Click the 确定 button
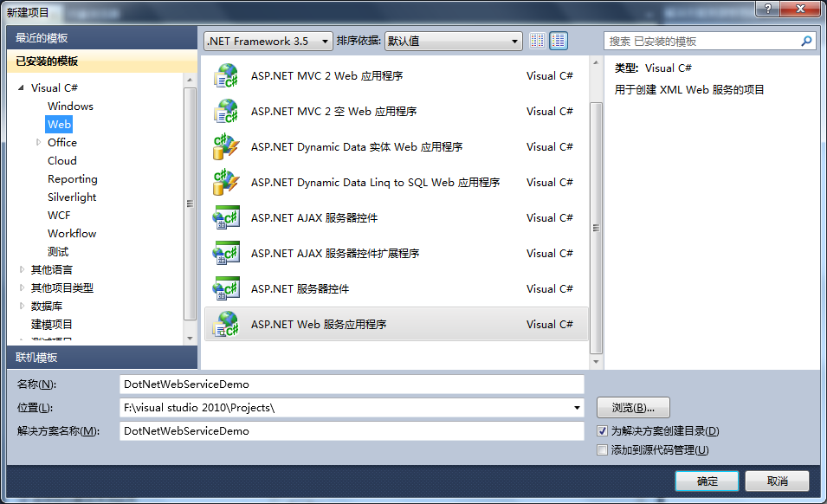 pos(707,481)
